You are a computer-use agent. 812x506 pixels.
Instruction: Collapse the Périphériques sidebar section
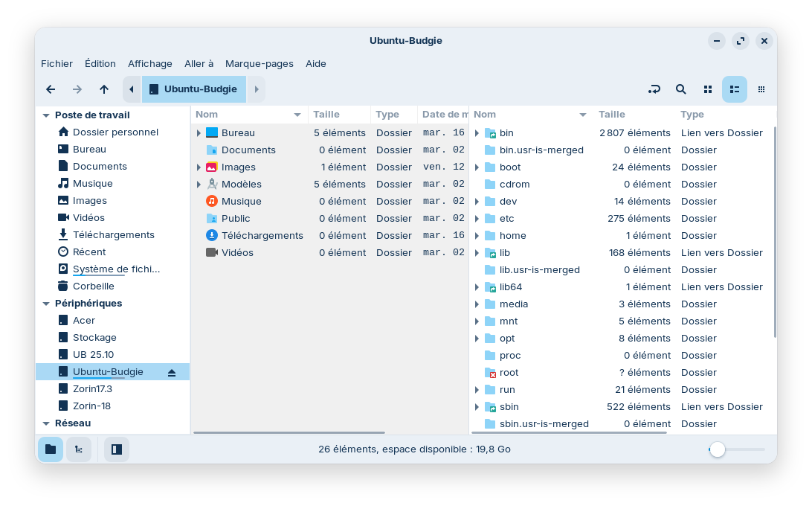[46, 304]
